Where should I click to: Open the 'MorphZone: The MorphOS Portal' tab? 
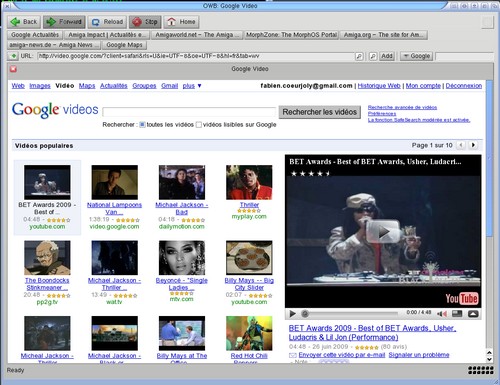292,35
